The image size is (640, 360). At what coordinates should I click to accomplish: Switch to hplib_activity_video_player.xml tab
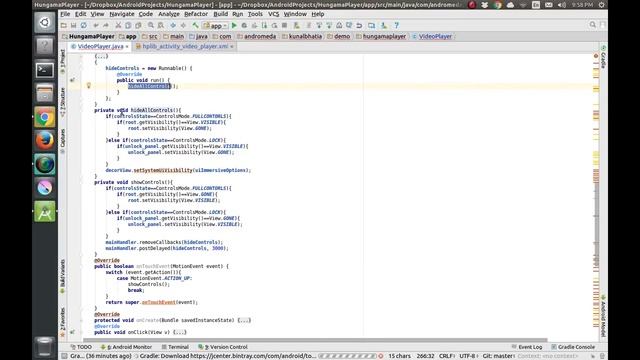pos(185,47)
